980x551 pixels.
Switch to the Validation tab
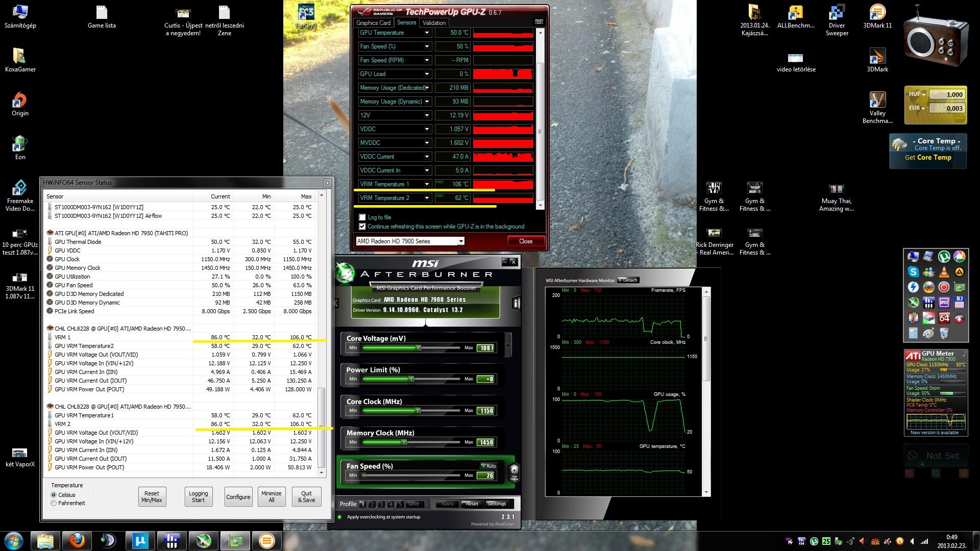tap(434, 22)
